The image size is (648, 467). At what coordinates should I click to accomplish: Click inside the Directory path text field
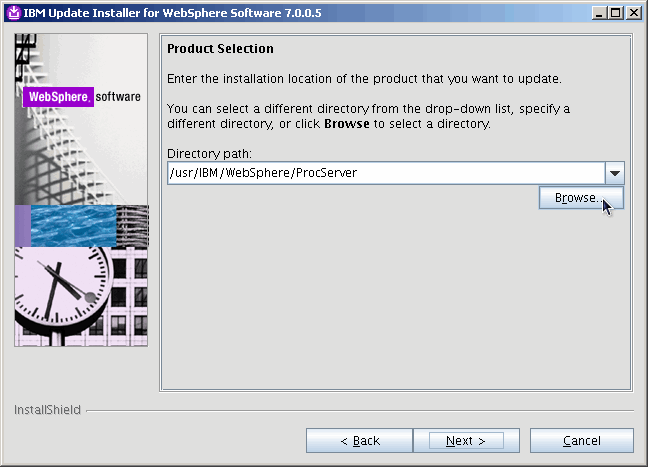[x=385, y=173]
